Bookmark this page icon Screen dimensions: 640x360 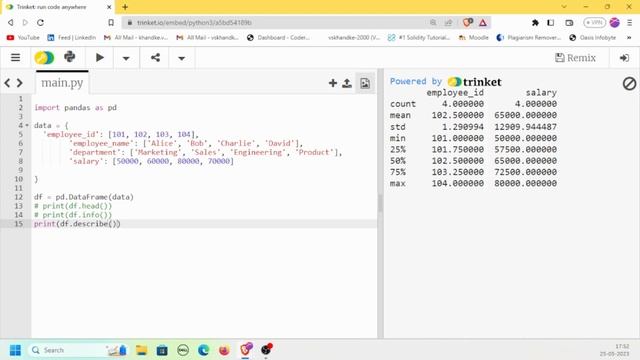coord(111,22)
